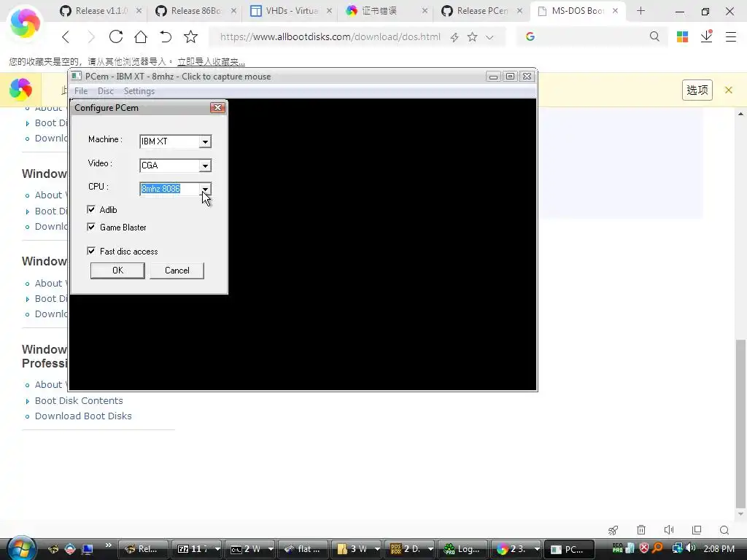The height and width of the screenshot is (560, 747).
Task: Click the Google search box
Action: click(589, 36)
